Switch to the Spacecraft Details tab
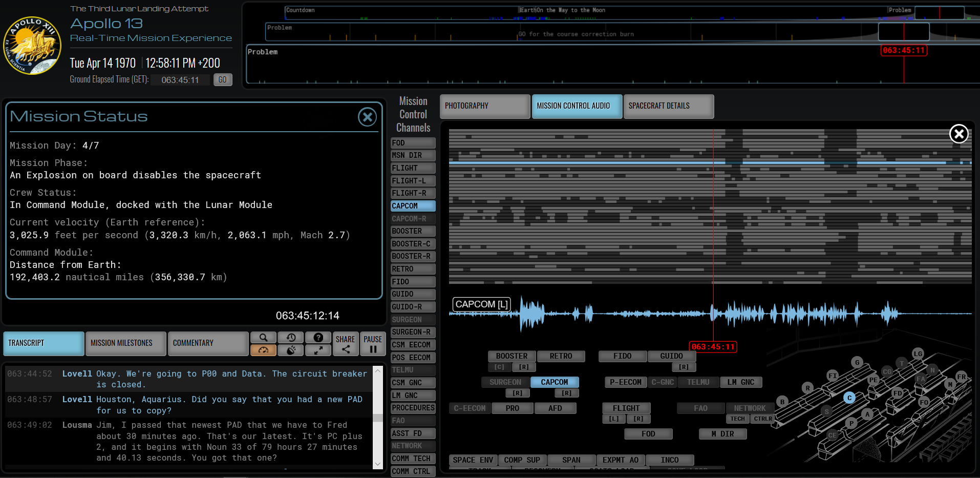 [668, 106]
